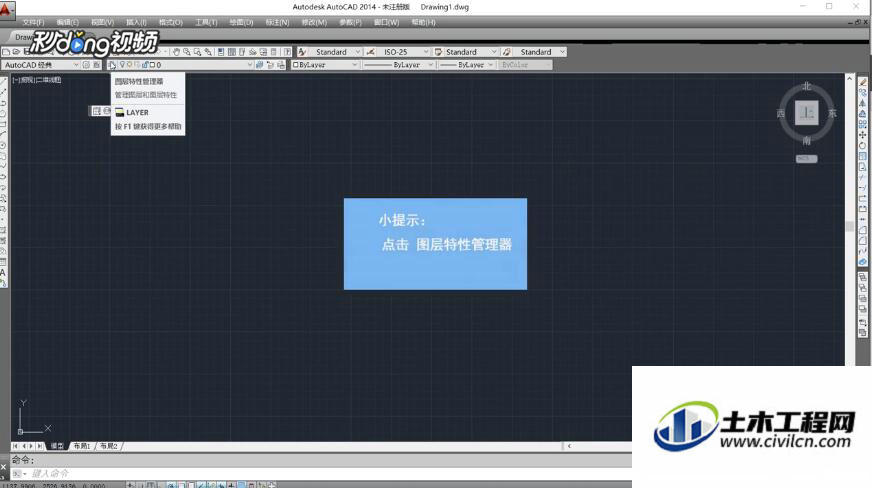Click the Table Style icon
Screen dimensions: 872x488
[x=438, y=52]
